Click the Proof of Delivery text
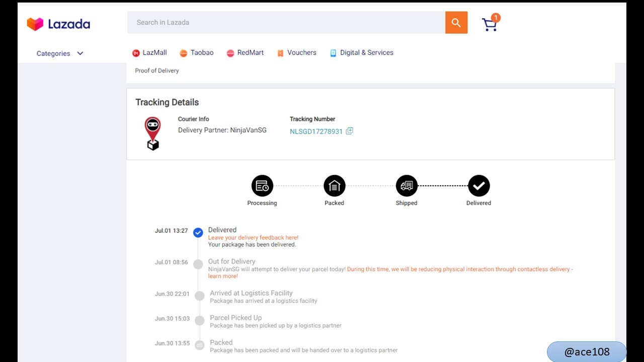This screenshot has height=362, width=644. (157, 70)
